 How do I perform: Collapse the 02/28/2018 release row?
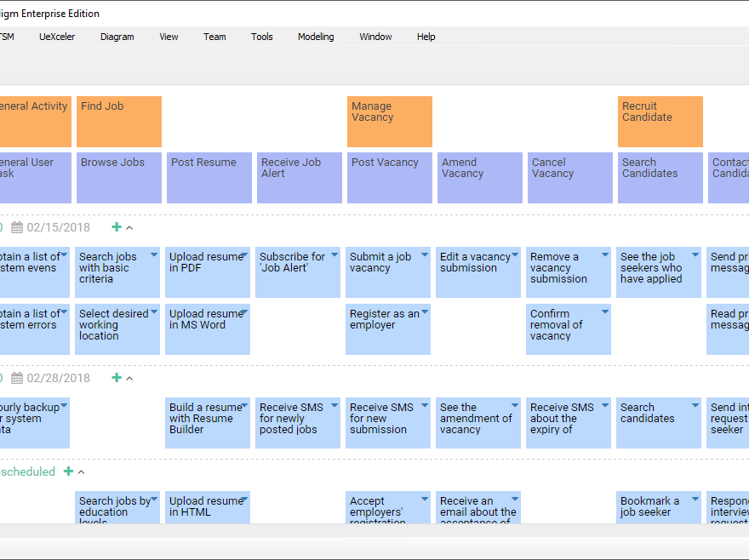pyautogui.click(x=129, y=379)
